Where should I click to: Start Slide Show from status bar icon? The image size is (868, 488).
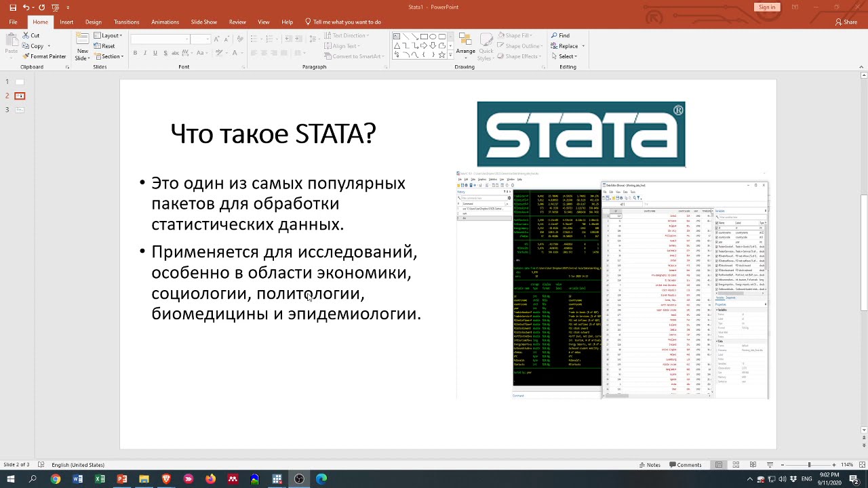click(x=772, y=465)
